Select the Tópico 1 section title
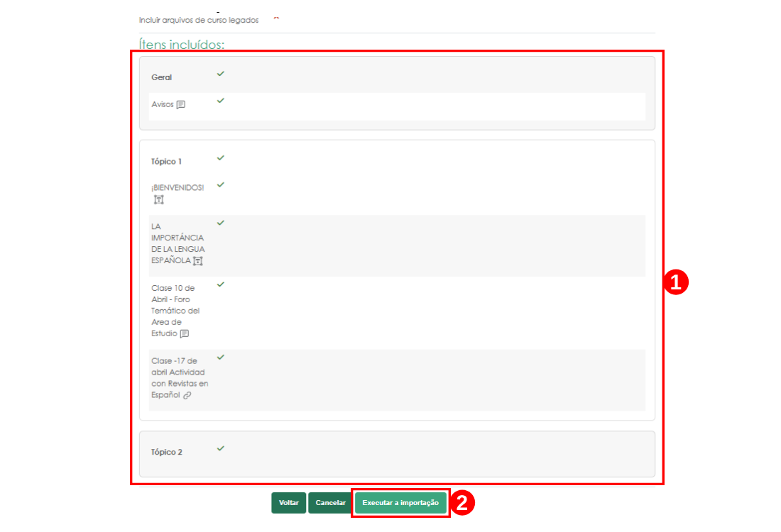The height and width of the screenshot is (532, 781). click(x=166, y=161)
